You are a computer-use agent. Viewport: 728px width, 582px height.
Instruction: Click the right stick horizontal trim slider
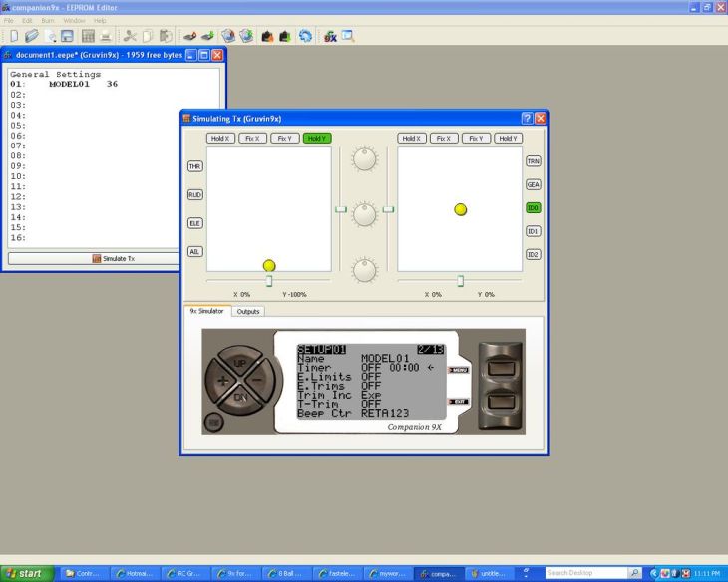click(460, 281)
